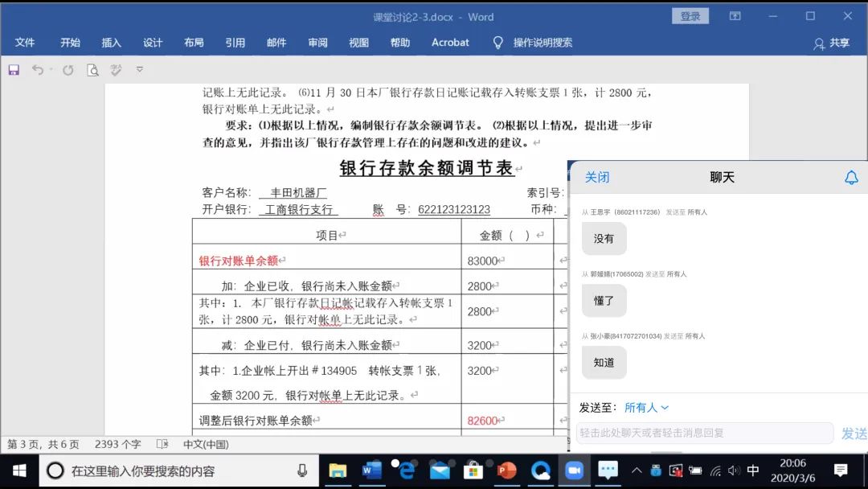Screen dimensions: 868x489
Task: Open Print Preview from quick access toolbar
Action: (92, 70)
